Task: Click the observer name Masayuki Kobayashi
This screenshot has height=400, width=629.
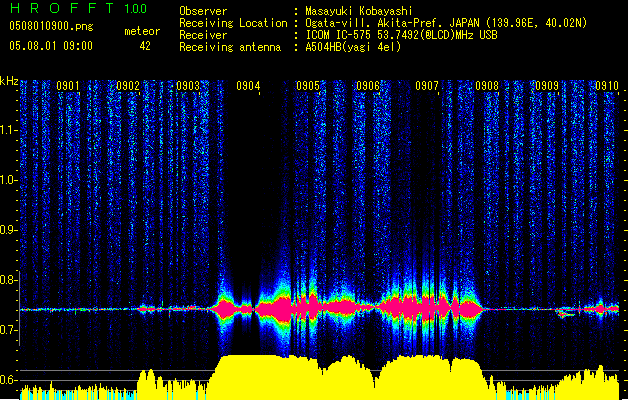Action: [x=359, y=11]
